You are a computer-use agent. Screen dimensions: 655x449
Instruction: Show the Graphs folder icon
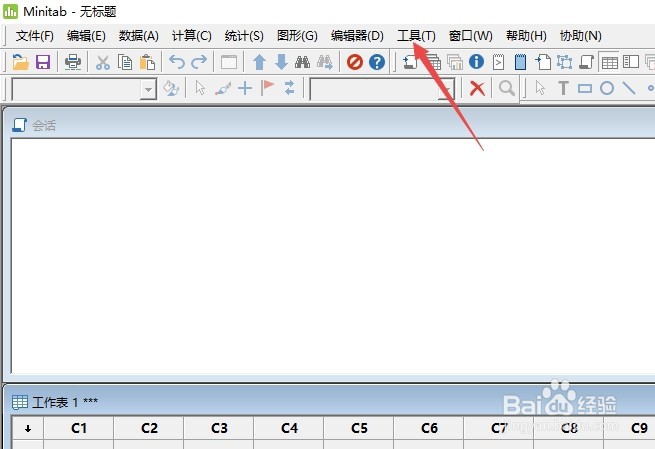point(455,62)
